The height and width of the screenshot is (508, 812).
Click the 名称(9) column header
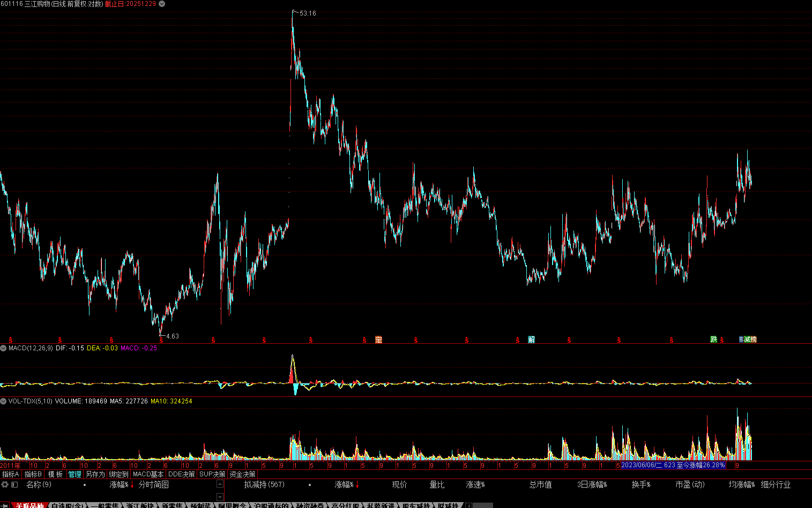(39, 484)
